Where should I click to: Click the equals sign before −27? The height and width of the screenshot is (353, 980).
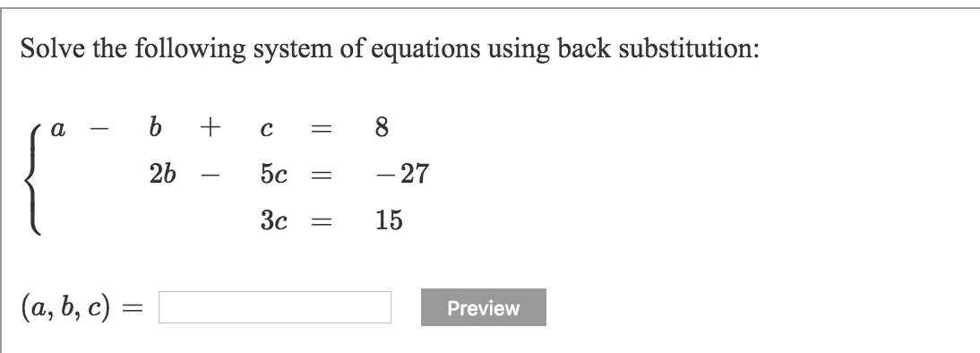pyautogui.click(x=322, y=176)
